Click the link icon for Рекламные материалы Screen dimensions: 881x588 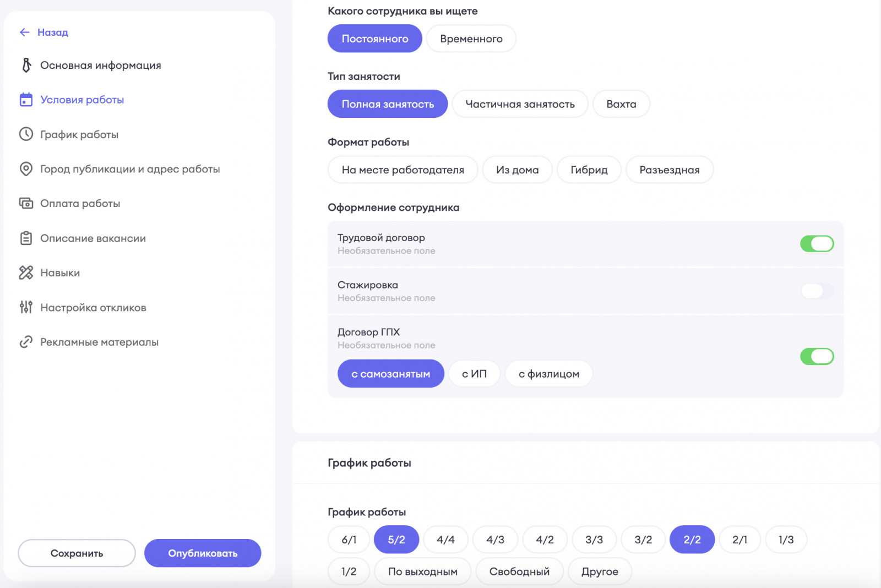(26, 342)
